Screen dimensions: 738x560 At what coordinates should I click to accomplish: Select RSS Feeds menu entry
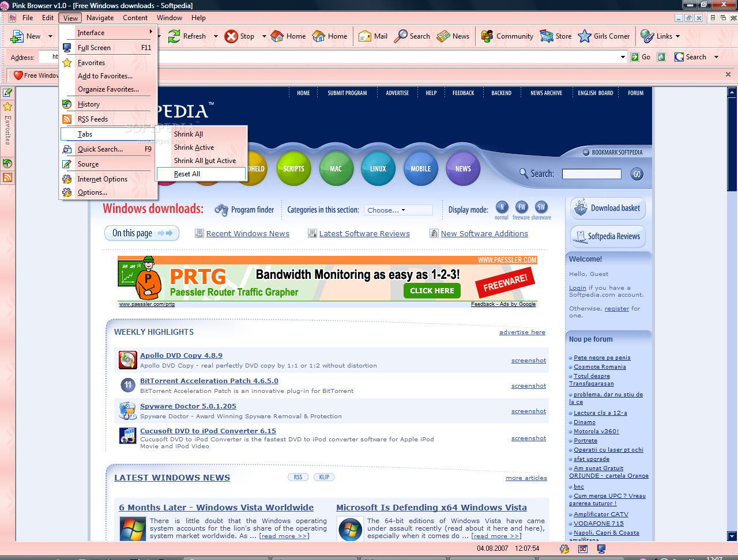click(109, 119)
